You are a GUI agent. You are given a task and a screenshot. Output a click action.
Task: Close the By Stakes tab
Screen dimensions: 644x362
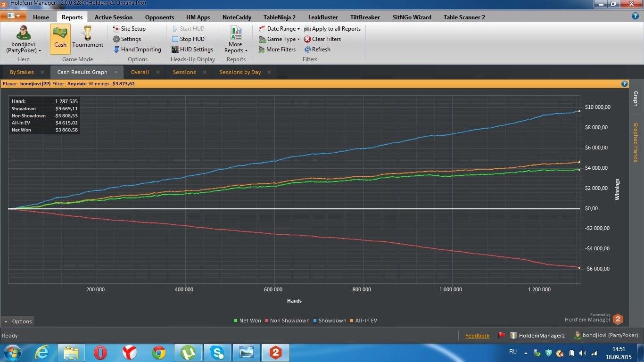pos(42,72)
